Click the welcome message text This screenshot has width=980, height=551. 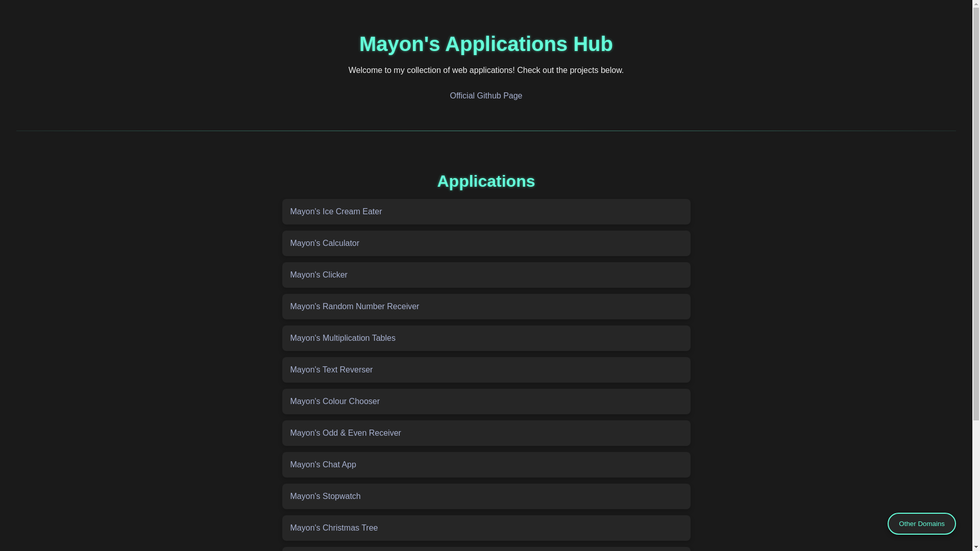(x=486, y=70)
